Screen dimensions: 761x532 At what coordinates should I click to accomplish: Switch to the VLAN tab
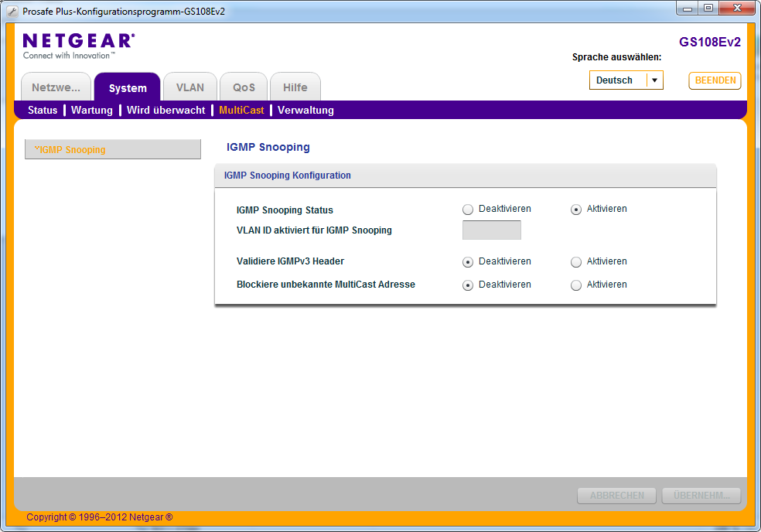click(x=189, y=87)
